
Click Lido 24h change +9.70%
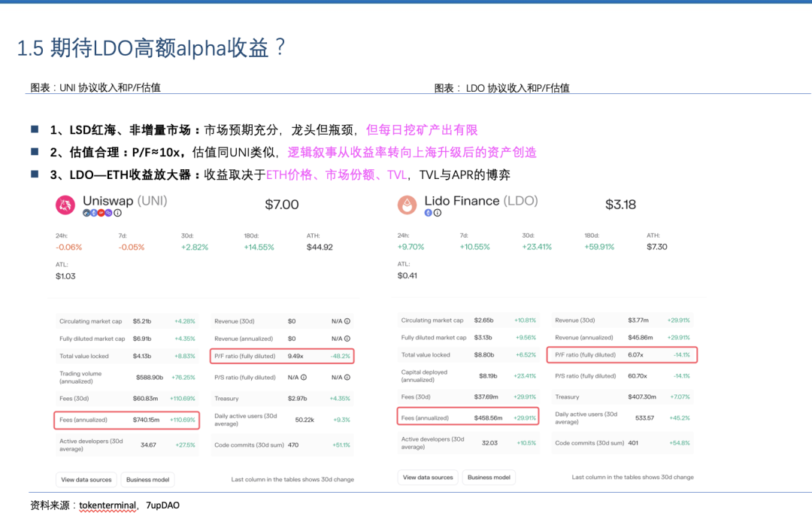(411, 247)
